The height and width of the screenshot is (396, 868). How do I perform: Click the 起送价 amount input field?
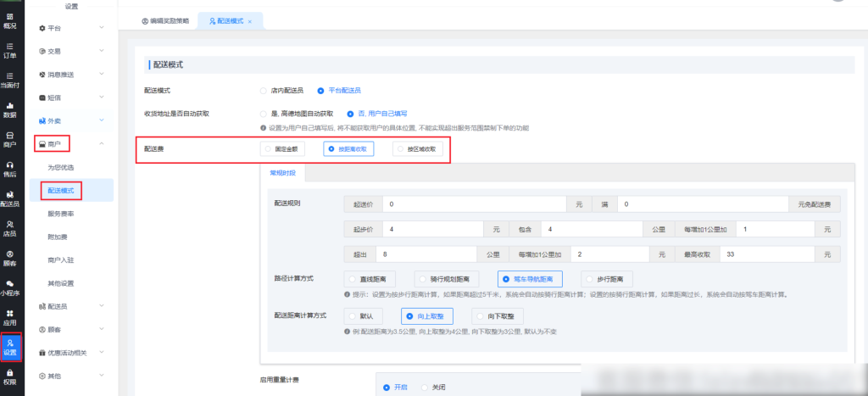pos(473,204)
